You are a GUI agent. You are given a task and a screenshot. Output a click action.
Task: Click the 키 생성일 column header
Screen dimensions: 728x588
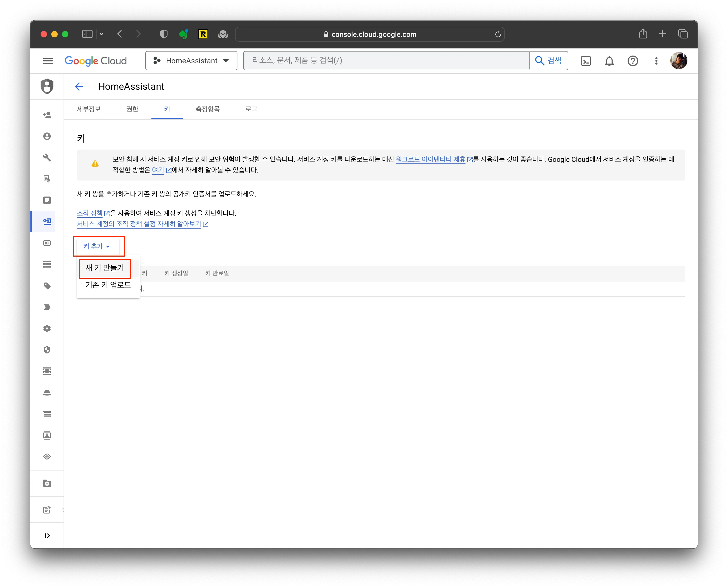(176, 273)
